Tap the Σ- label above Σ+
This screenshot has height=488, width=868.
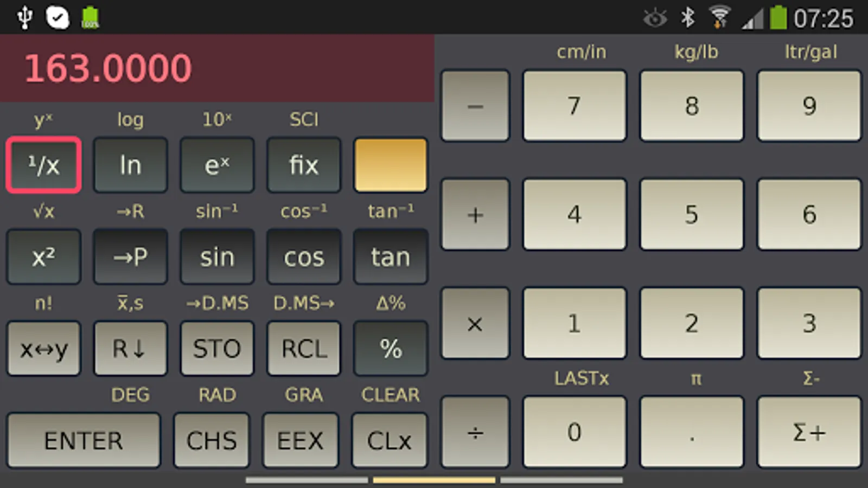pos(811,378)
